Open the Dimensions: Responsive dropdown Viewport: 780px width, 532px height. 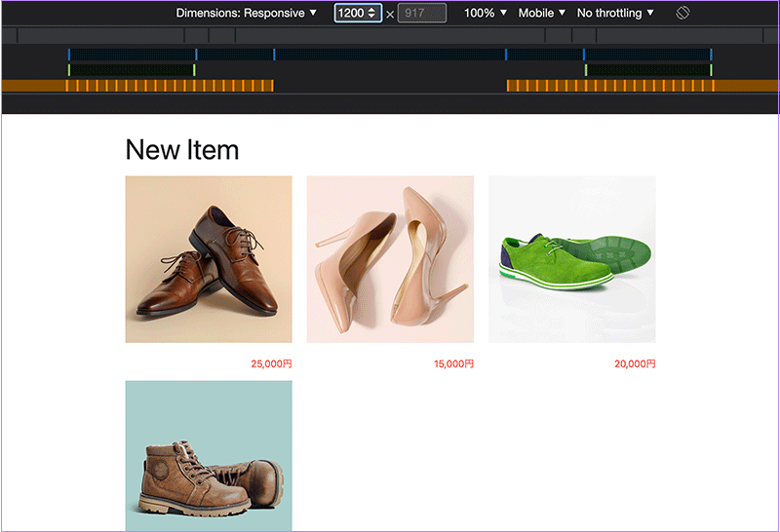(247, 13)
